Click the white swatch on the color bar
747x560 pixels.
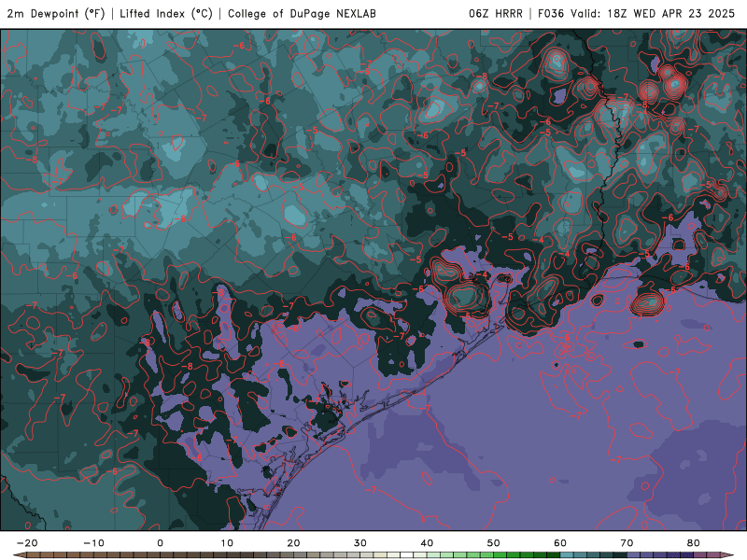(x=406, y=555)
